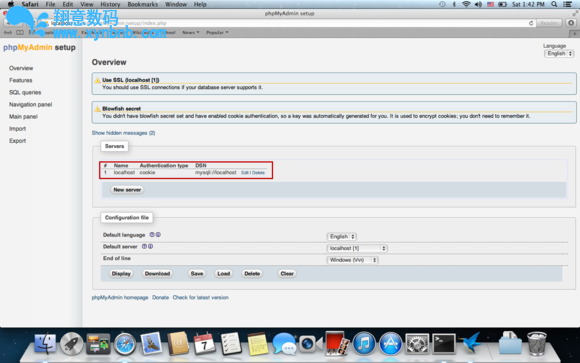Click the Save button
Image resolution: width=580 pixels, height=363 pixels.
click(197, 274)
